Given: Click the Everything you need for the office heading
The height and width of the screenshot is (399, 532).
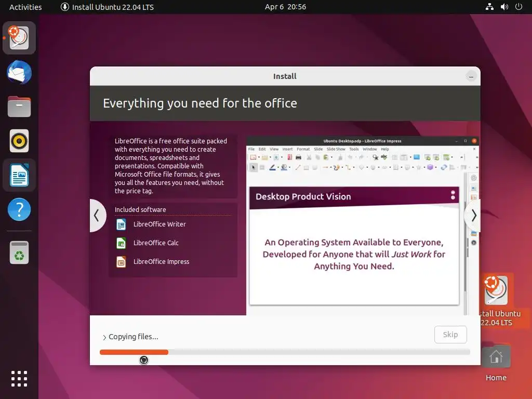Looking at the screenshot, I should 200,103.
